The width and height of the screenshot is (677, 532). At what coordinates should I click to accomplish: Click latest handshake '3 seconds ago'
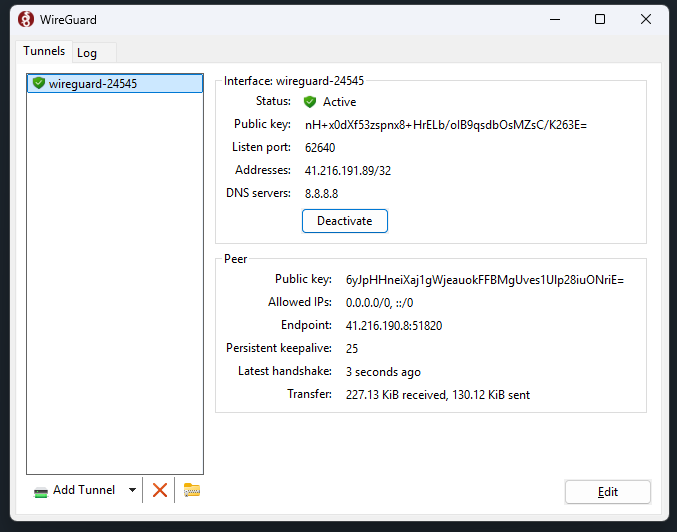(x=383, y=372)
